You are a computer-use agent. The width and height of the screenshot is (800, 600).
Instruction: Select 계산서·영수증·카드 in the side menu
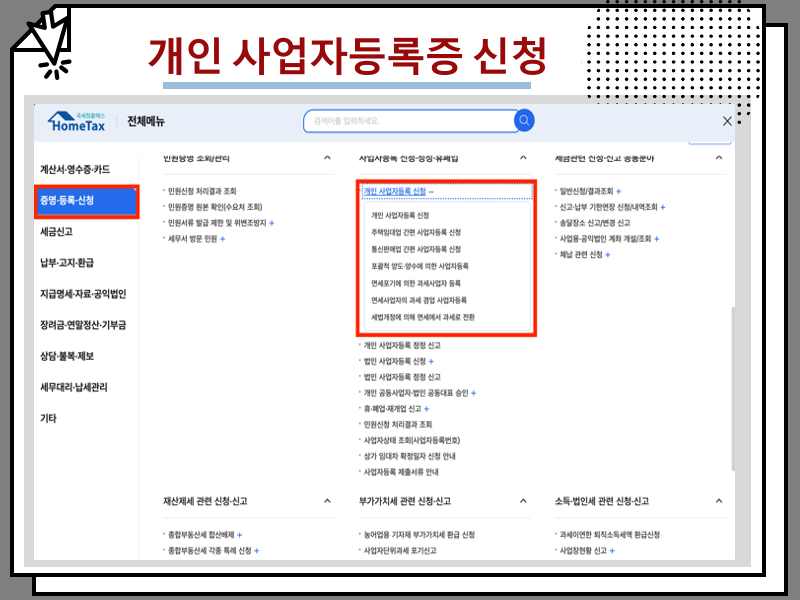(x=75, y=169)
